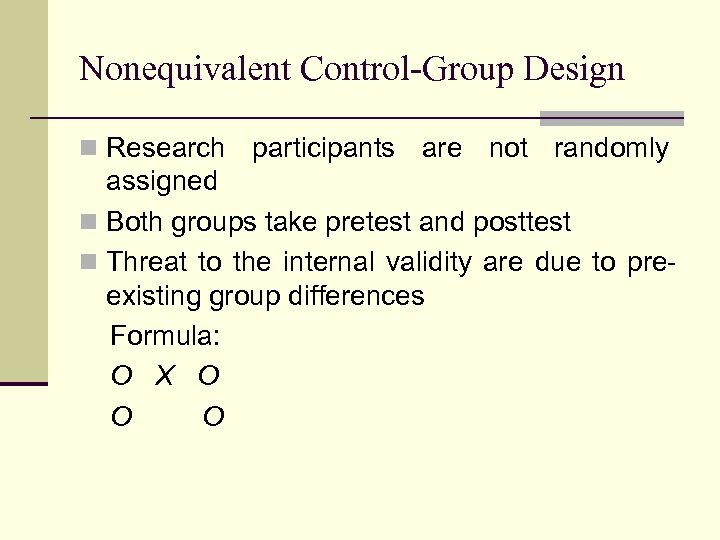Click the last O in the top formula row
The image size is (720, 540).
[209, 376]
